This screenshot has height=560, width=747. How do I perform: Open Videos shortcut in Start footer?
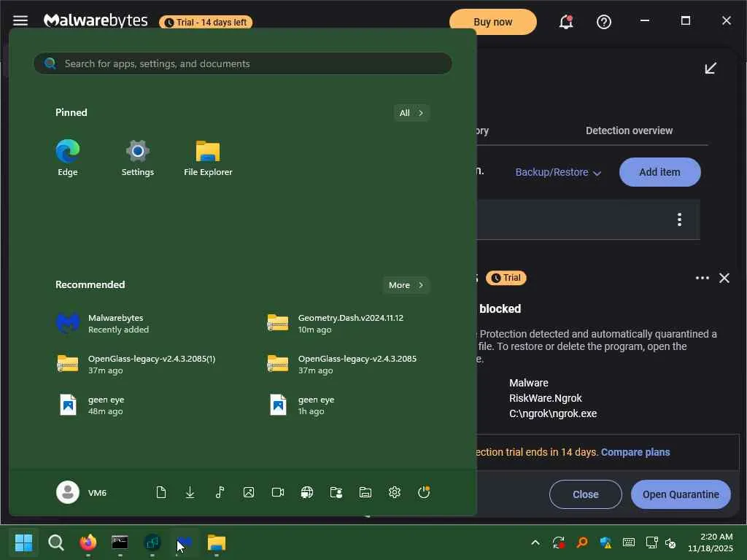click(278, 492)
